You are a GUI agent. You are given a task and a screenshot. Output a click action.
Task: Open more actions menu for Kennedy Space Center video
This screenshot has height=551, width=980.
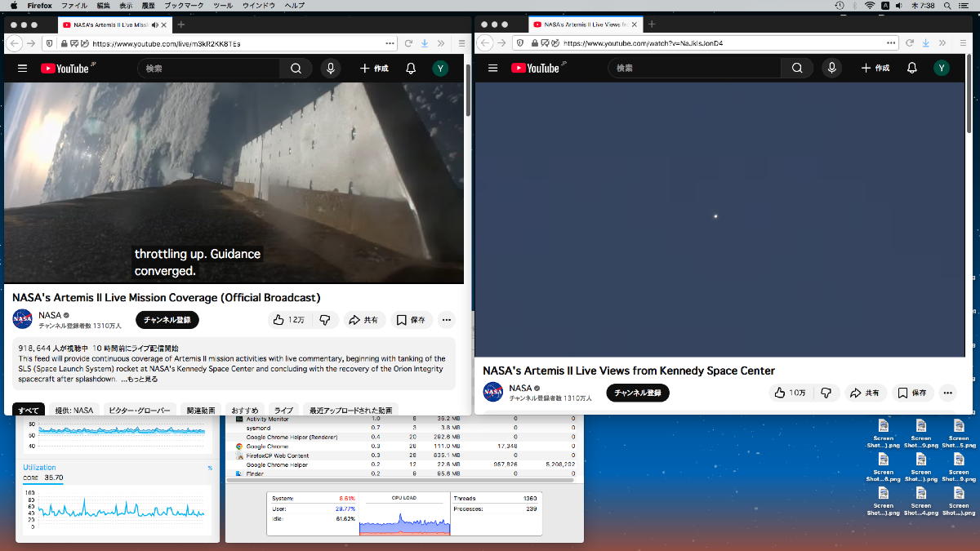coord(947,393)
